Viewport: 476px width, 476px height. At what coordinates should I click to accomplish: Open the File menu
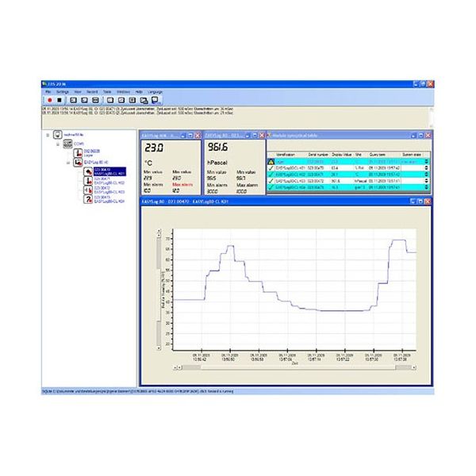click(48, 92)
